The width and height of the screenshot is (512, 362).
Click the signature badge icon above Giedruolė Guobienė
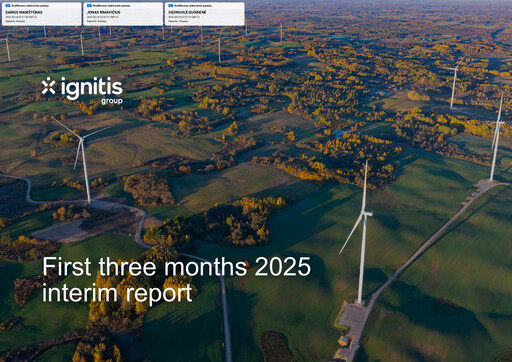tap(171, 6)
